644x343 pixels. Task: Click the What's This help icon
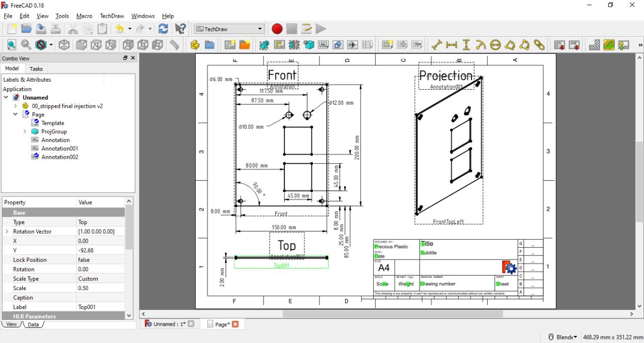(x=180, y=29)
